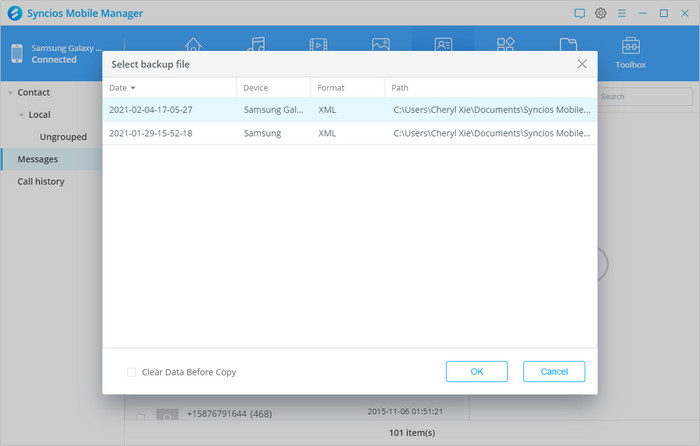This screenshot has width=700, height=446.
Task: Open the feedback chat icon in title bar
Action: click(x=579, y=13)
